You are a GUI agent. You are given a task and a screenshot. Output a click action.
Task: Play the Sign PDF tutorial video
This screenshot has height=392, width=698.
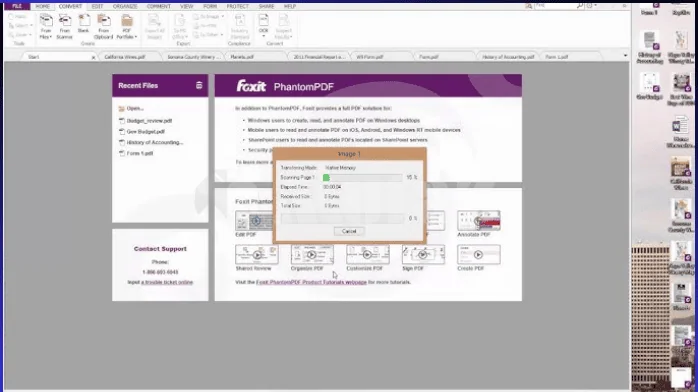pyautogui.click(x=423, y=255)
